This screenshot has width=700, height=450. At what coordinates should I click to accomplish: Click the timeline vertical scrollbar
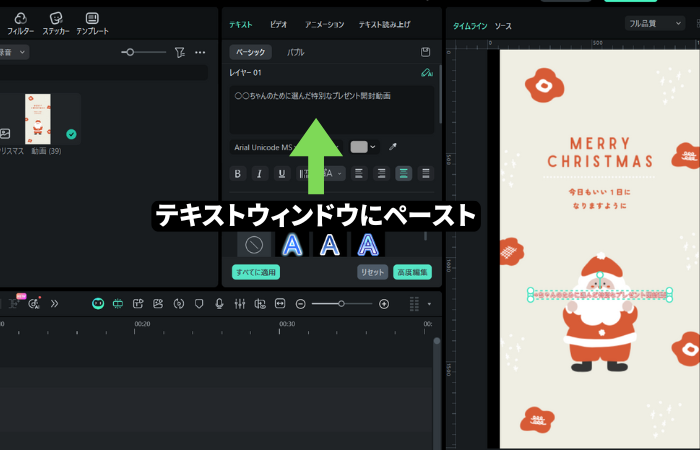point(437,393)
